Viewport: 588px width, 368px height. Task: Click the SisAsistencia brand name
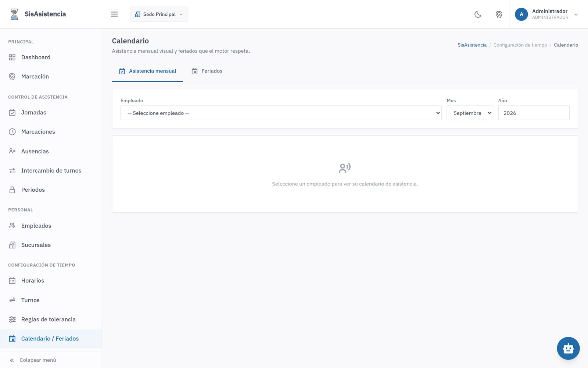45,14
